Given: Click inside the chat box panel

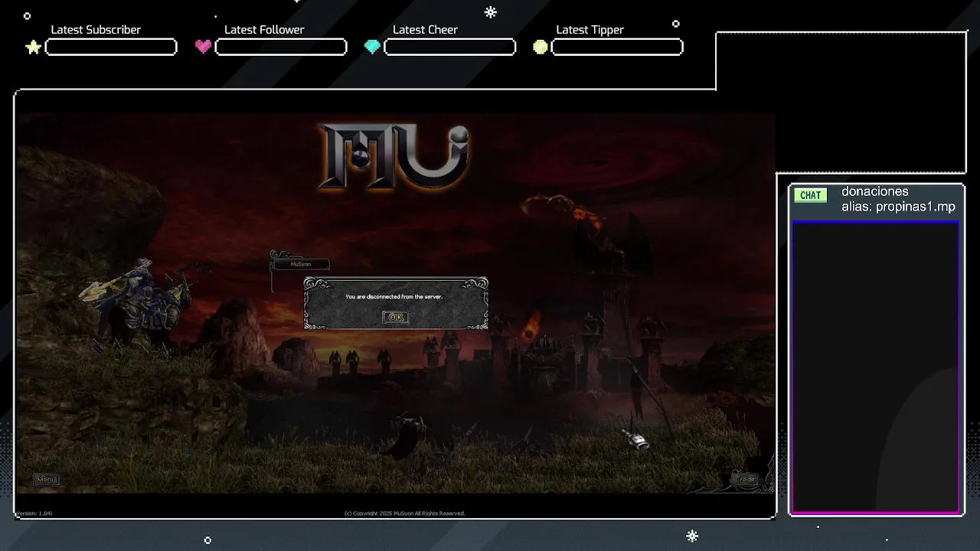Looking at the screenshot, I should point(876,367).
